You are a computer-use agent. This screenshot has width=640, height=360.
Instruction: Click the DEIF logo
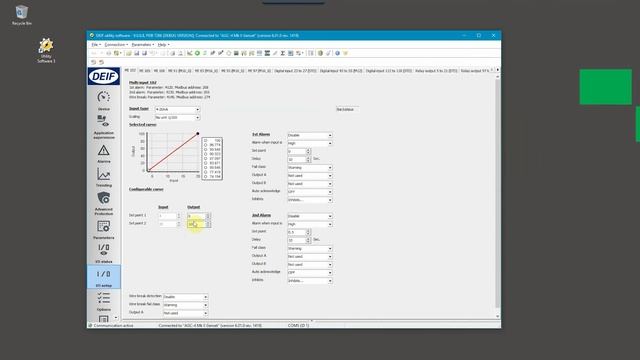[x=104, y=76]
